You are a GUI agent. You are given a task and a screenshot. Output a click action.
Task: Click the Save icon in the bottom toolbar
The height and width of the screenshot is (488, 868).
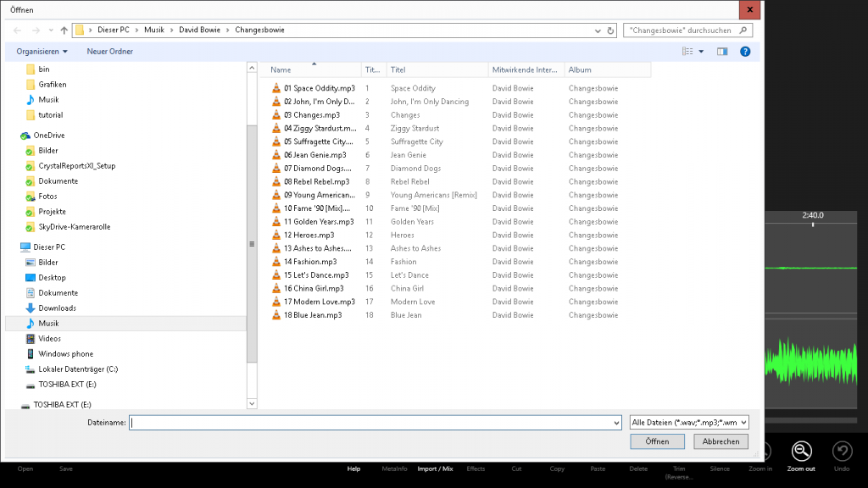(x=66, y=469)
